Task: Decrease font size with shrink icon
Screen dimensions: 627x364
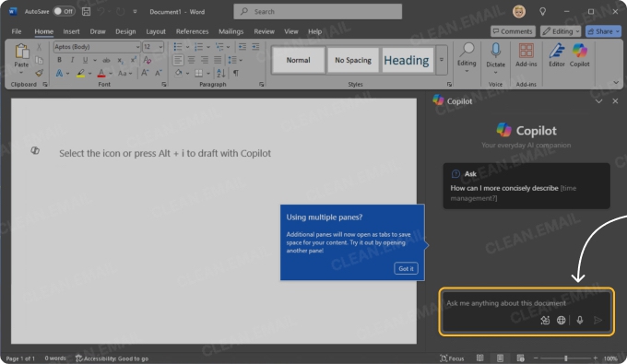Action: point(159,73)
